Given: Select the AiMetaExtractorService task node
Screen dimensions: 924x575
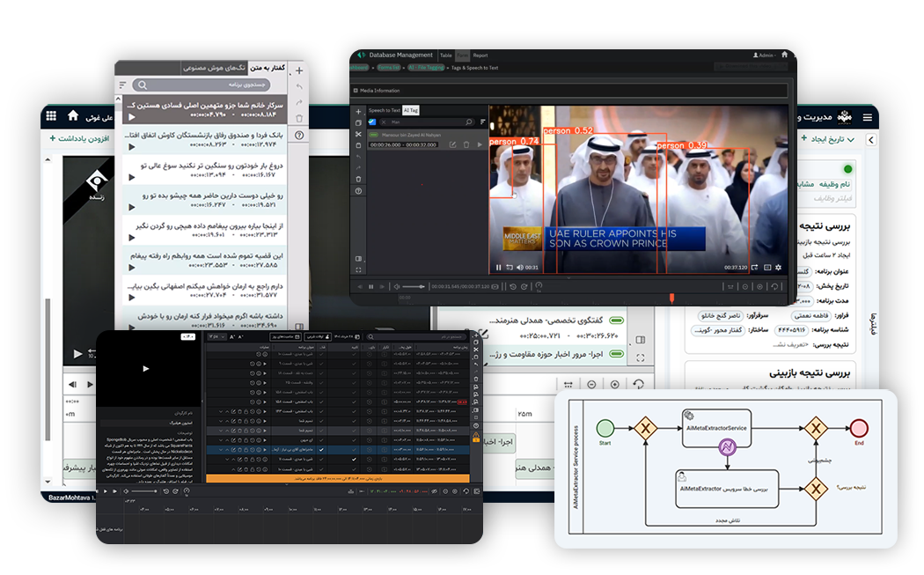Looking at the screenshot, I should tap(716, 428).
